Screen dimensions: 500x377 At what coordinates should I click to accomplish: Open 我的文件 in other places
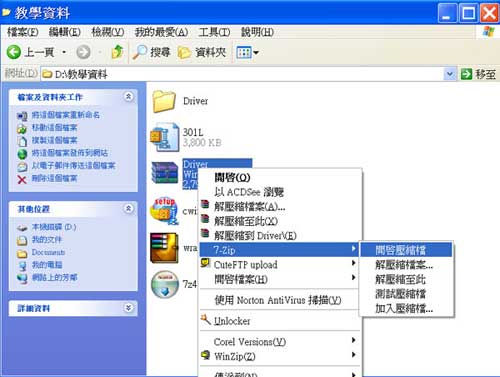point(47,240)
